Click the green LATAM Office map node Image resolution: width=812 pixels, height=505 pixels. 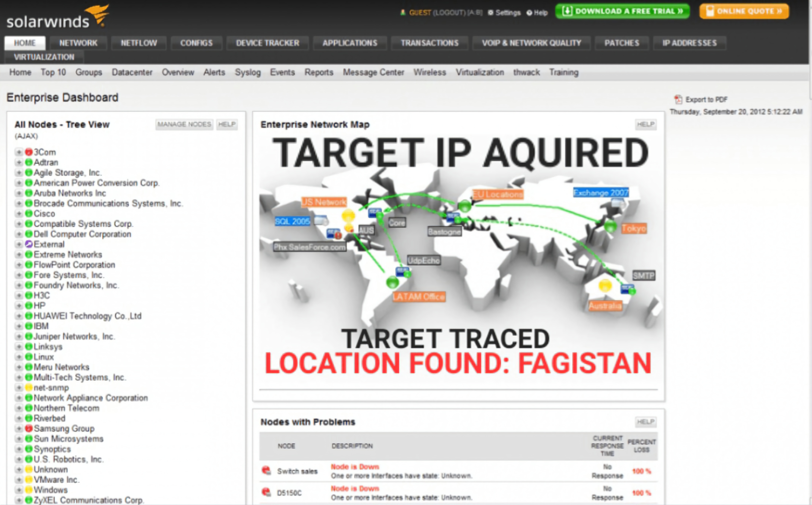(x=393, y=283)
